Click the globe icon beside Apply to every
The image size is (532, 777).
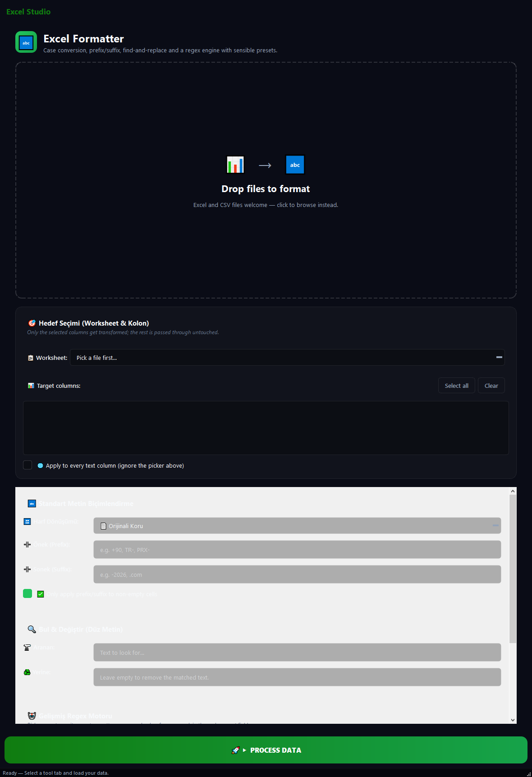coord(40,465)
